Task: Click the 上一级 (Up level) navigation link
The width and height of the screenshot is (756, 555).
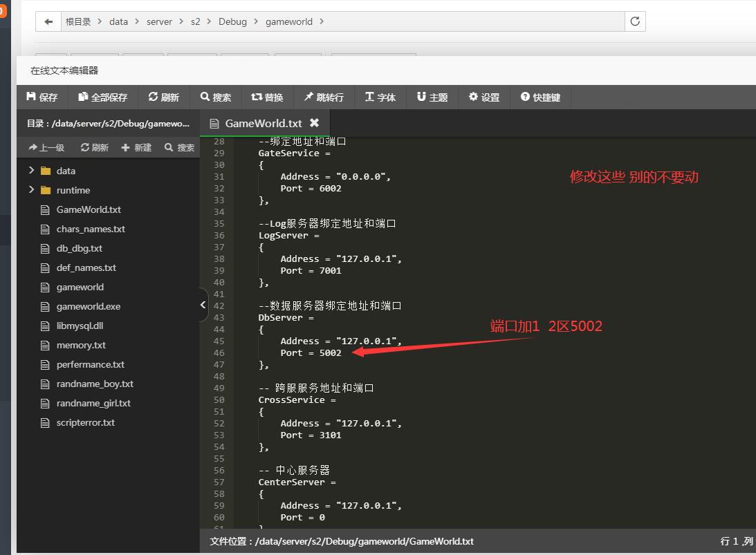Action: point(46,147)
